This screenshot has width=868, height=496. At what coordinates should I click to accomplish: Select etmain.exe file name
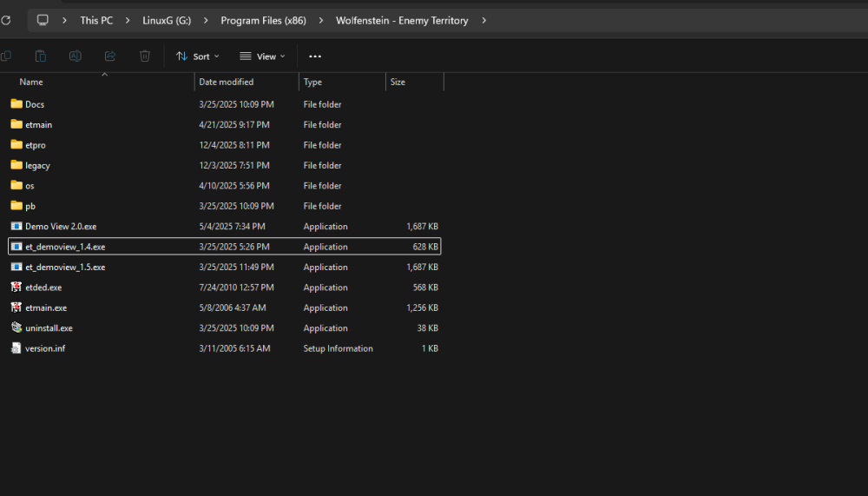click(x=46, y=308)
